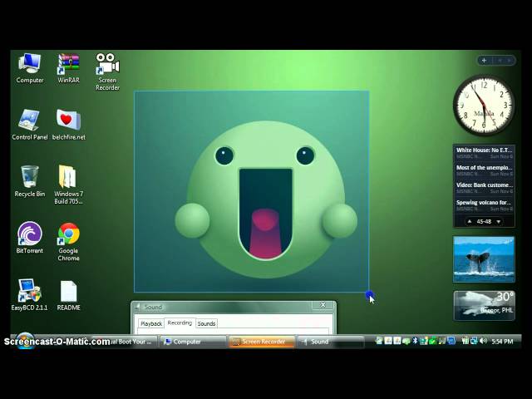532x399 pixels.
Task: Launch the BitTorrent shortcut
Action: coord(30,238)
